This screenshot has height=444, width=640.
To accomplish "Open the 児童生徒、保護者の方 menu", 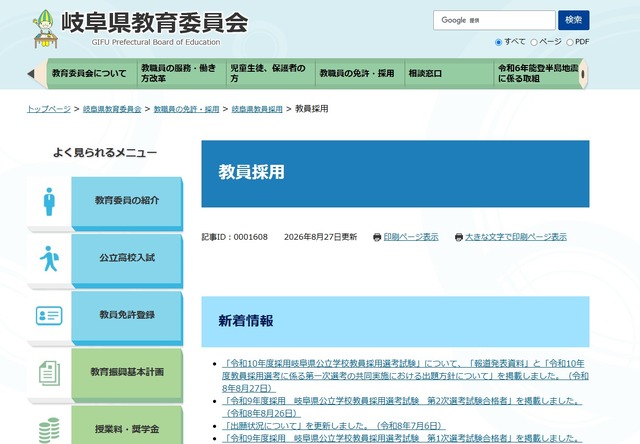I will pyautogui.click(x=271, y=73).
